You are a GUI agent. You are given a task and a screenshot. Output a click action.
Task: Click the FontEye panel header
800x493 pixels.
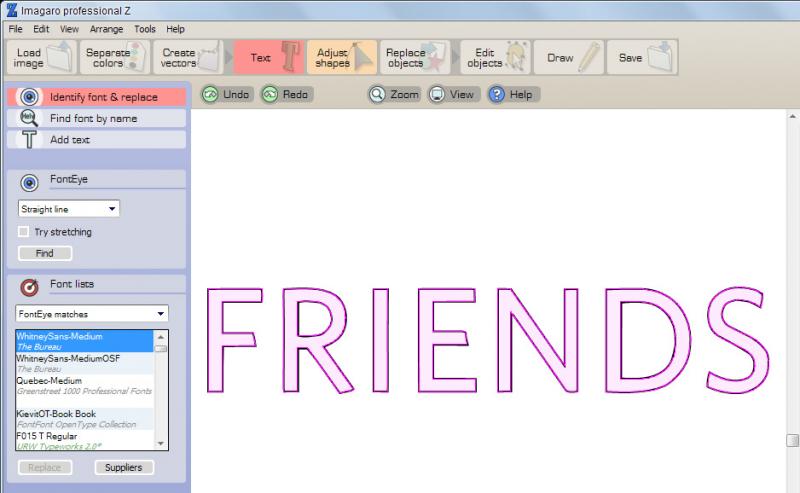97,180
